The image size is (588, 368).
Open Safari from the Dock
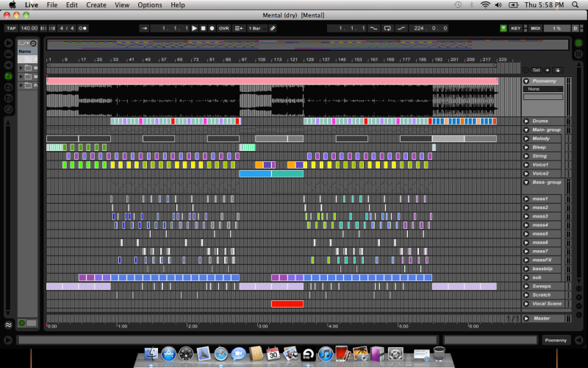(221, 354)
